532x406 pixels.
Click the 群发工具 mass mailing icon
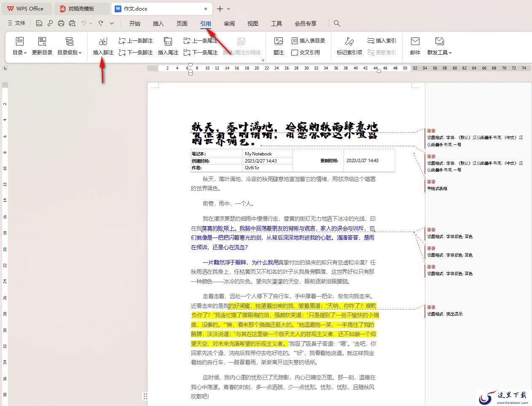click(x=440, y=41)
